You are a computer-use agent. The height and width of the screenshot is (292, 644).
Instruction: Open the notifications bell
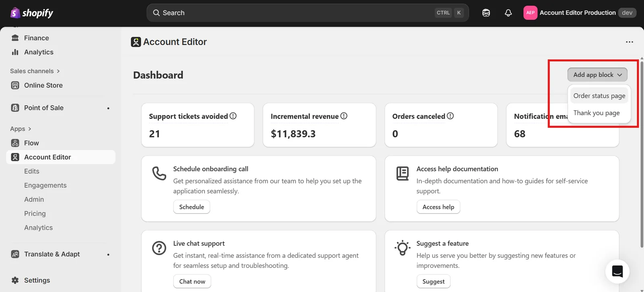(x=508, y=13)
